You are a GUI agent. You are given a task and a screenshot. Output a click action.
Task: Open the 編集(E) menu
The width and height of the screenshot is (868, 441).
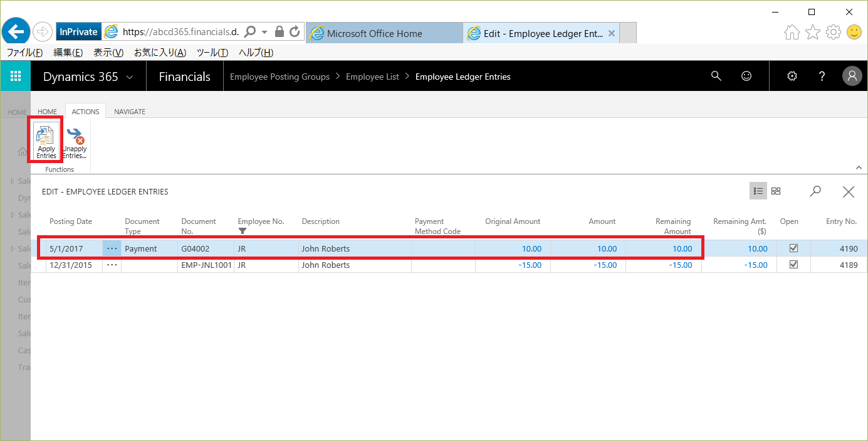pyautogui.click(x=68, y=53)
